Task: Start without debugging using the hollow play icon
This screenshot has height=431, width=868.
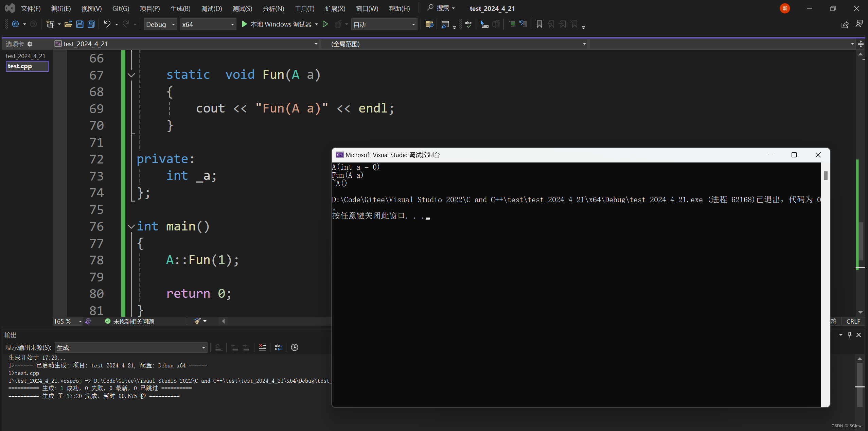Action: pos(325,24)
